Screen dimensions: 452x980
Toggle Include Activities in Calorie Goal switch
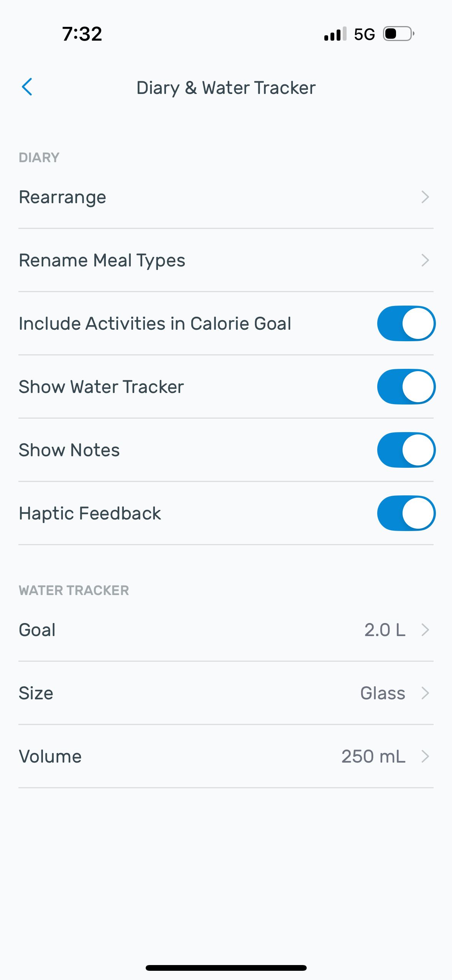(406, 323)
